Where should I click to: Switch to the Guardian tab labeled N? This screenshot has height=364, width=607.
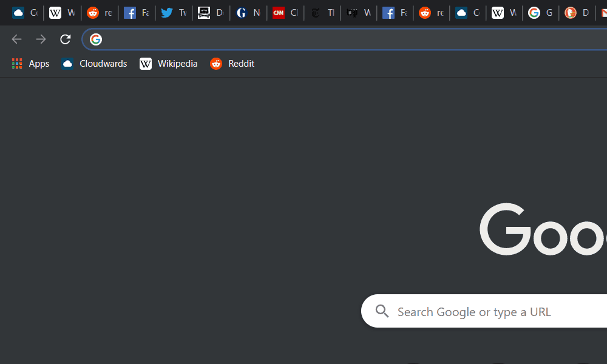click(248, 13)
